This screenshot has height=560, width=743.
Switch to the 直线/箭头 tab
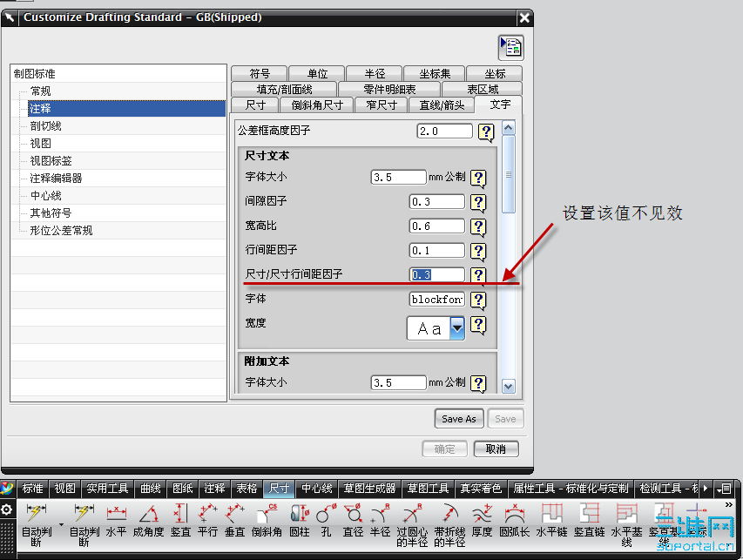442,105
